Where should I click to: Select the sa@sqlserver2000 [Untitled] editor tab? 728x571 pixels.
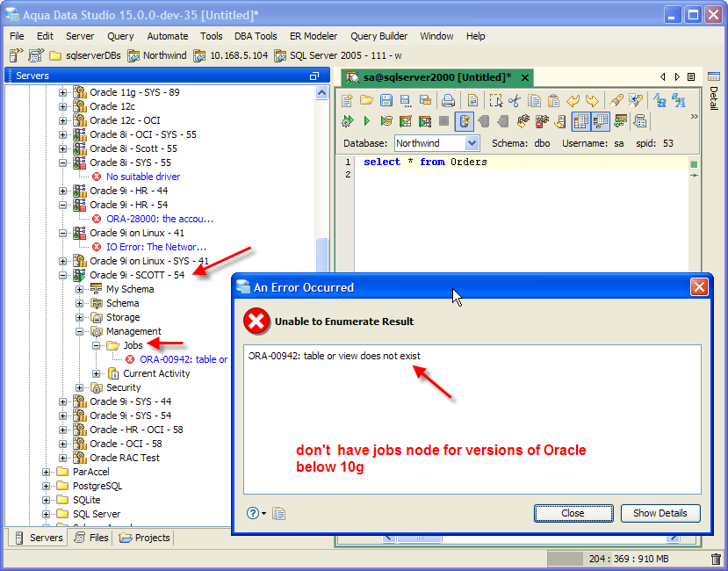click(x=437, y=77)
